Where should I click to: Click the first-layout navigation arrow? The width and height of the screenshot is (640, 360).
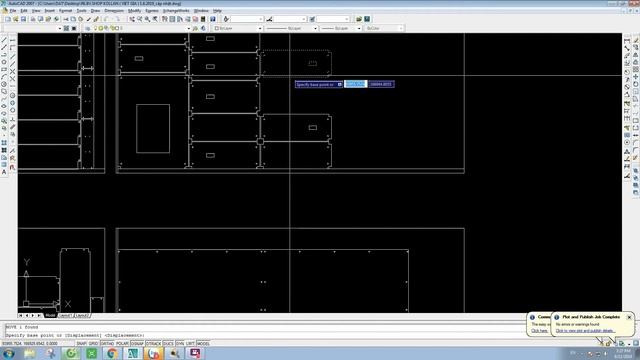point(20,316)
